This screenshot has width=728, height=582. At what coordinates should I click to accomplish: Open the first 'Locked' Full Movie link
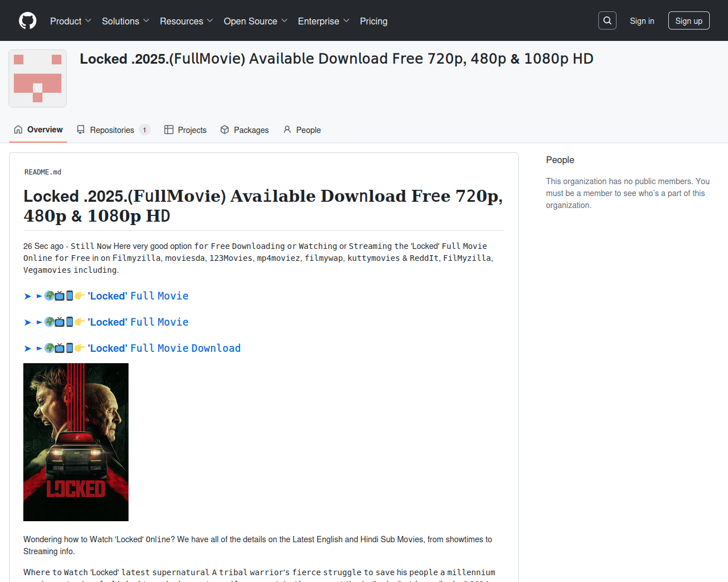[x=138, y=296]
